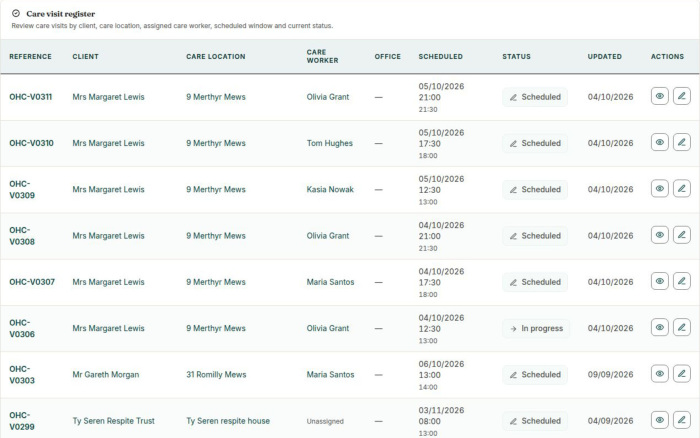This screenshot has height=438, width=700.
Task: Sort by CARE WORKER column header
Action: point(322,56)
